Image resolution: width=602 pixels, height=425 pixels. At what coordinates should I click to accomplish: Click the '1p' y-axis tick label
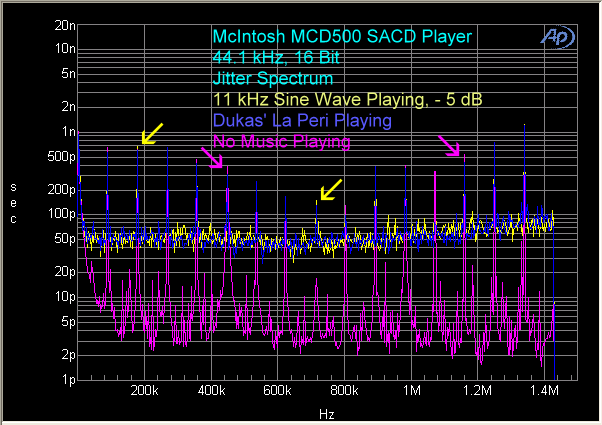click(x=68, y=380)
